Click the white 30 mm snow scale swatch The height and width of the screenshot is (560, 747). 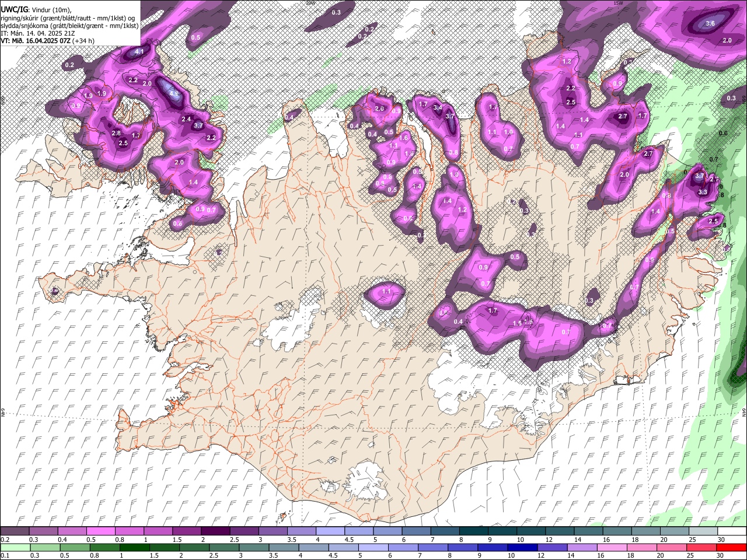(x=732, y=531)
